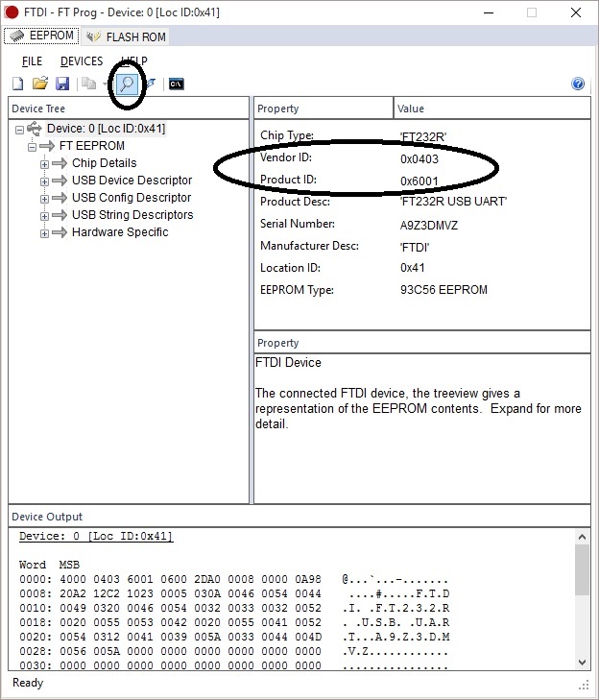Click the underlined Device: 0 output heading

[x=96, y=536]
